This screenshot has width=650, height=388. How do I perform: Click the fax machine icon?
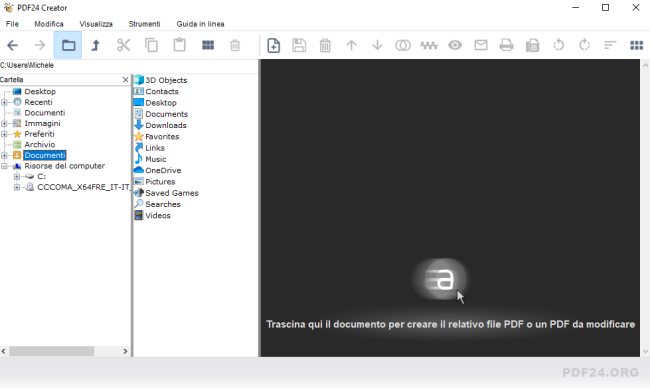(532, 45)
